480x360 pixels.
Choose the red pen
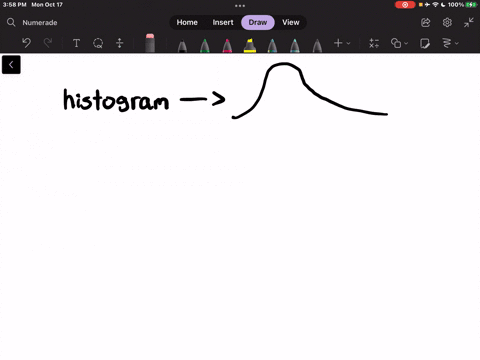[x=227, y=46]
